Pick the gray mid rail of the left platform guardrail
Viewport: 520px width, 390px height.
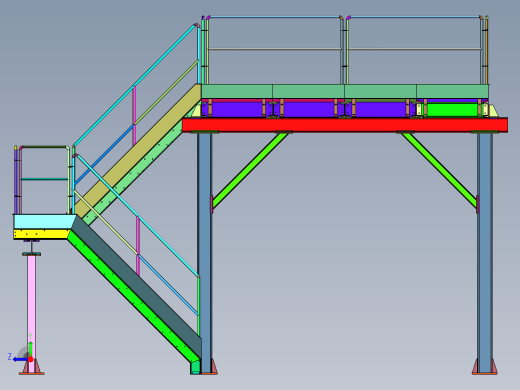(275, 49)
